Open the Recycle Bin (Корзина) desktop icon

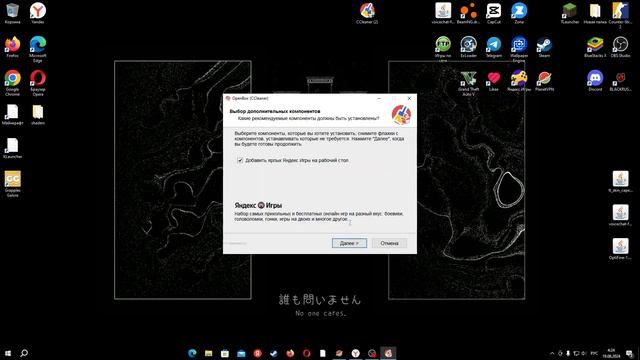[x=12, y=13]
